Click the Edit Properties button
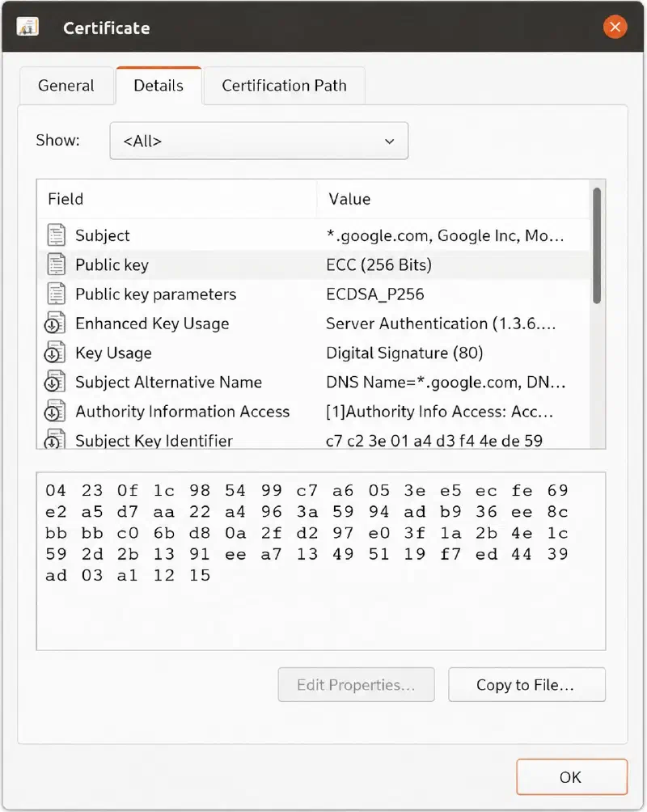Viewport: 647px width, 812px height. pyautogui.click(x=356, y=684)
